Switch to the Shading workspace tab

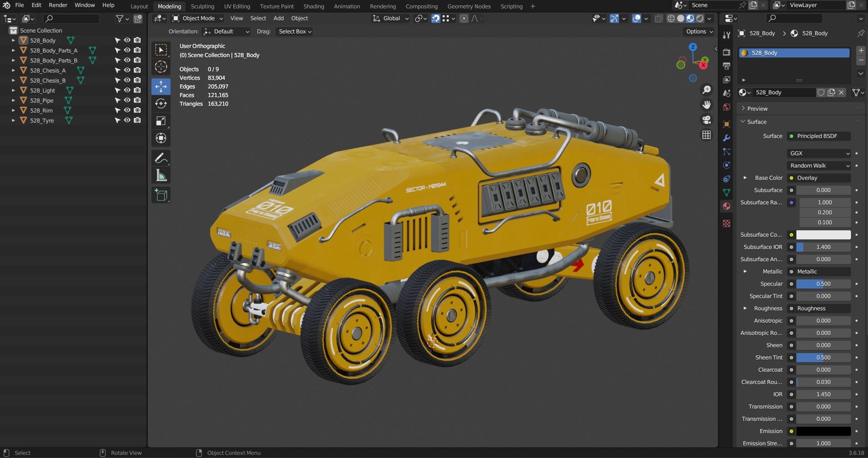click(x=313, y=6)
